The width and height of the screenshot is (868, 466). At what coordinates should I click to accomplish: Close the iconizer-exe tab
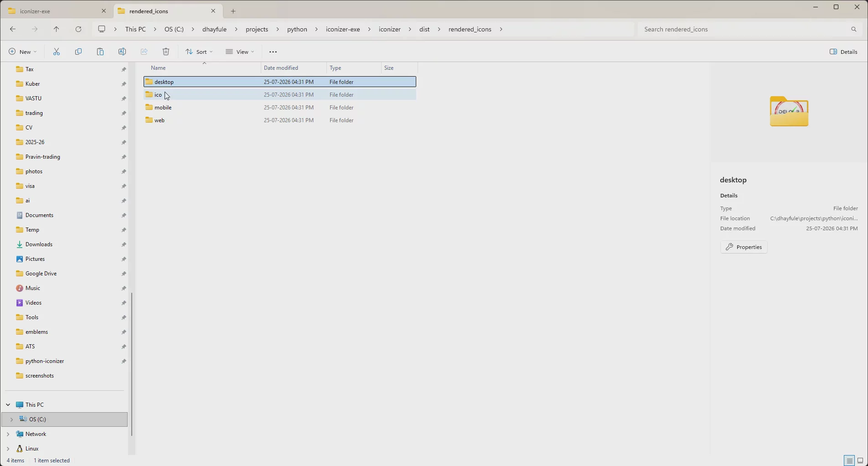(103, 11)
